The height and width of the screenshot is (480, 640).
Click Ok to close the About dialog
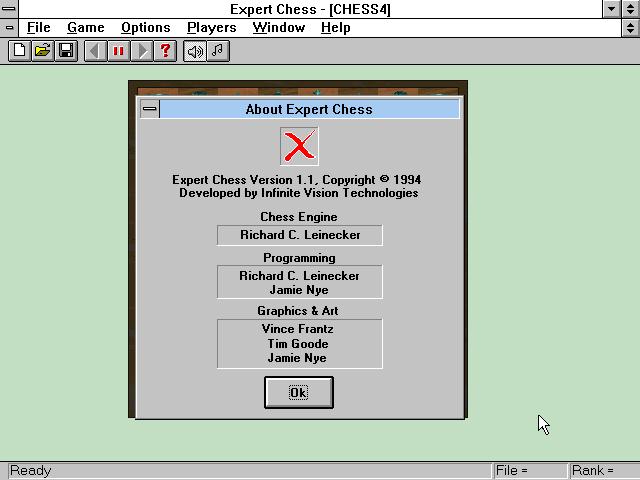coord(299,392)
